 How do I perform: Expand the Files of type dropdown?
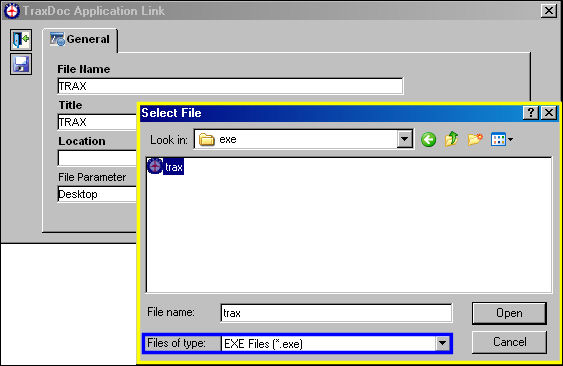click(442, 344)
